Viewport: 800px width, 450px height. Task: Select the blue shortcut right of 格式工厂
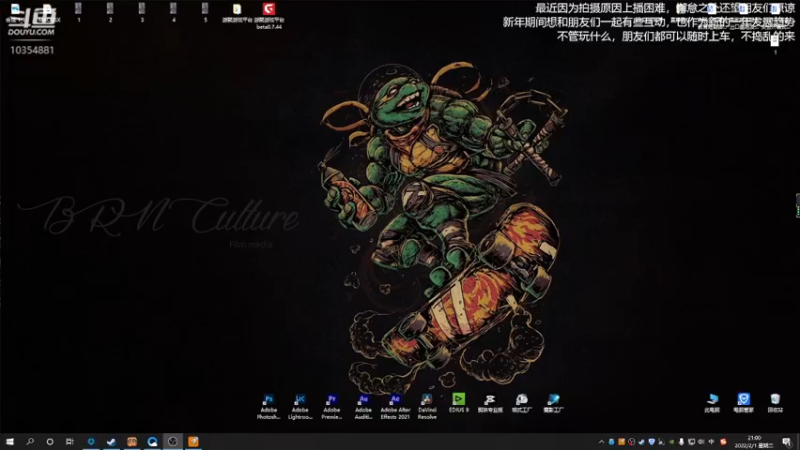(x=553, y=403)
